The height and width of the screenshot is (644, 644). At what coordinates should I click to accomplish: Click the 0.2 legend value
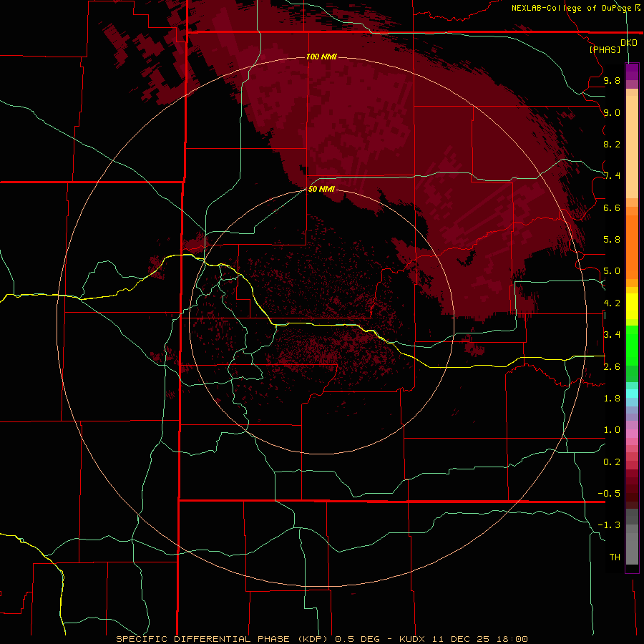pos(612,462)
